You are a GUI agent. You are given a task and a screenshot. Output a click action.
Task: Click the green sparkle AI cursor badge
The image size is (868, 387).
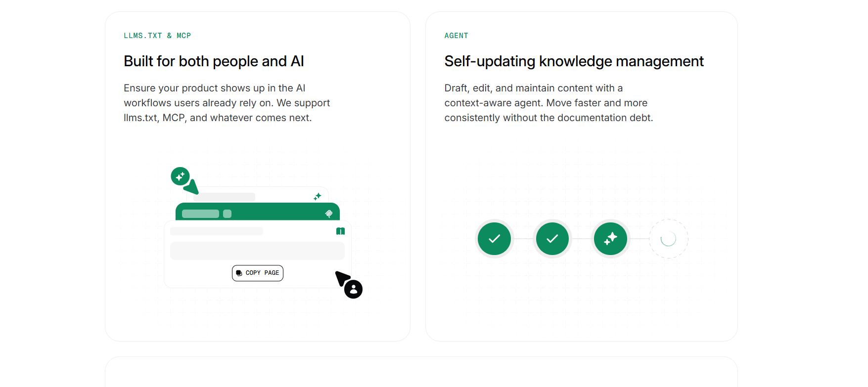[180, 176]
